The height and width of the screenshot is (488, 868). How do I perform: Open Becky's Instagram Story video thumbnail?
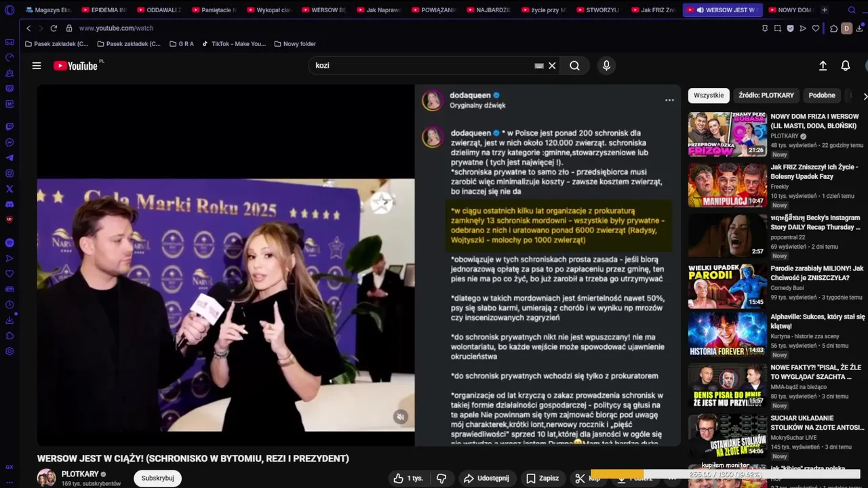click(727, 235)
